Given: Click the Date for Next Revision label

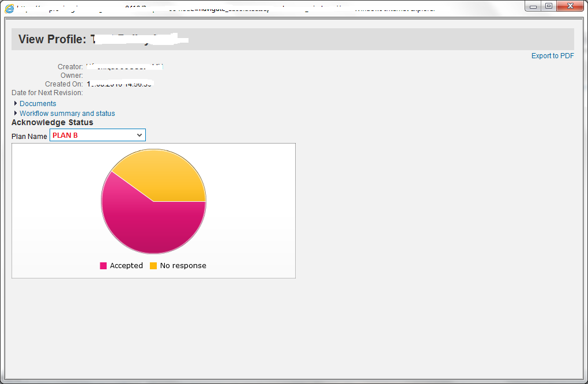Looking at the screenshot, I should [x=47, y=93].
